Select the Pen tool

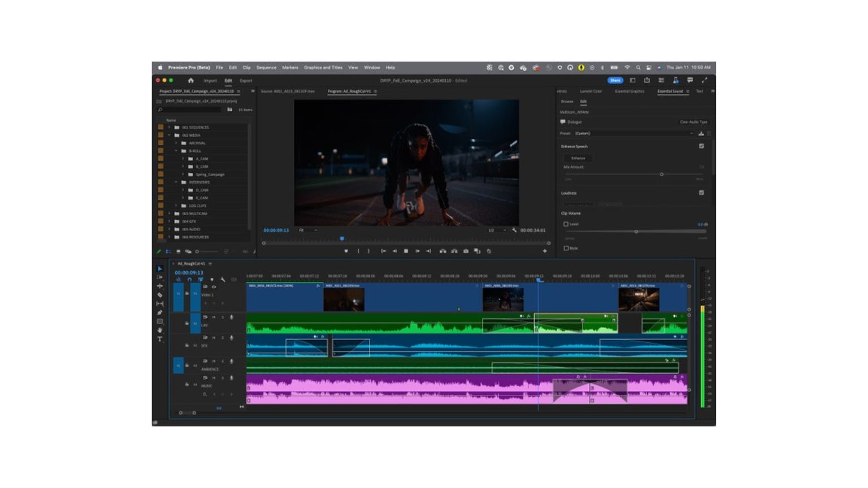160,312
